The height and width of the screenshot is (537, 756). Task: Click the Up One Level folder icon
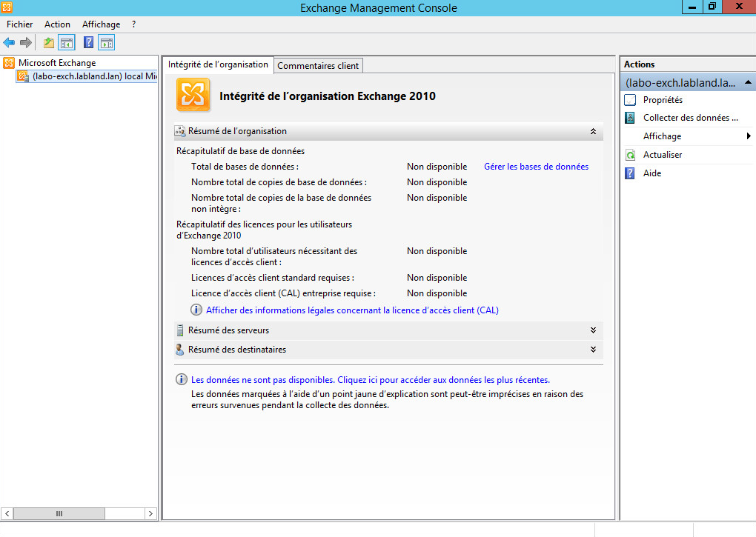tap(49, 42)
